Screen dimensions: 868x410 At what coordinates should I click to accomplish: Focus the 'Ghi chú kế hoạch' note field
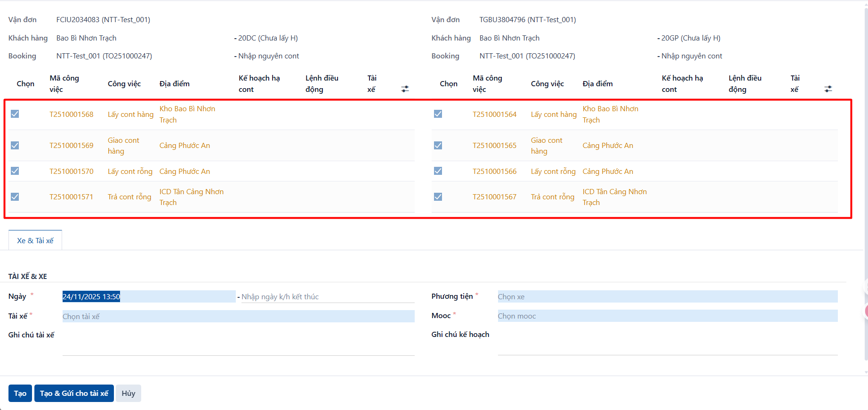(667, 341)
